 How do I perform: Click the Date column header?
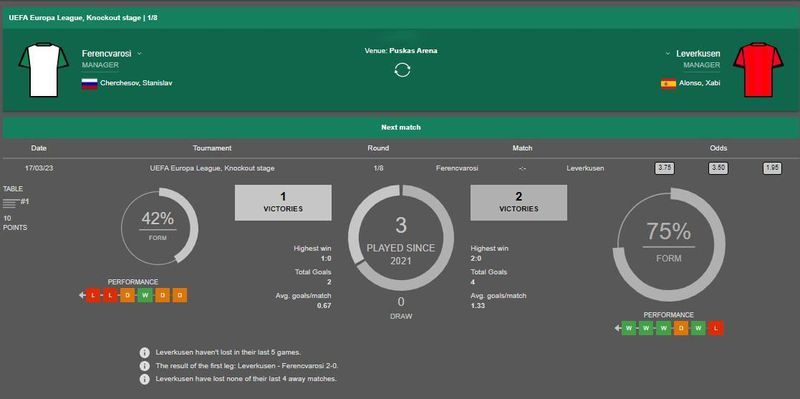(39, 148)
